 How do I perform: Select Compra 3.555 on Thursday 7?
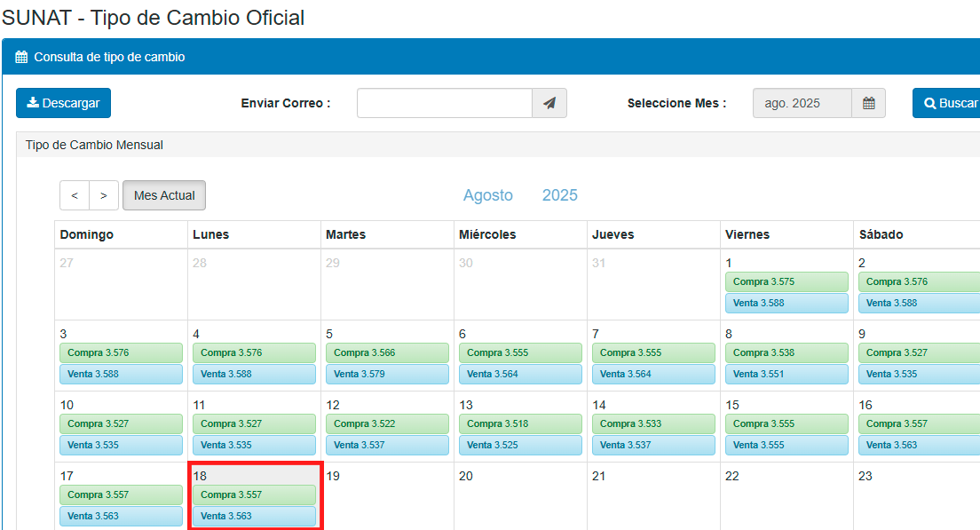coord(653,353)
